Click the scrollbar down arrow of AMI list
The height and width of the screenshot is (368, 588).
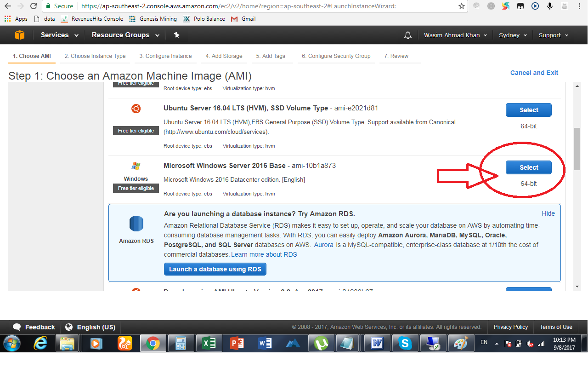click(577, 287)
